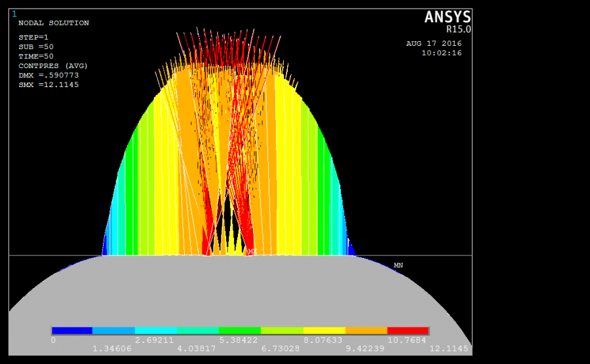Click the MN minimum marker
Image resolution: width=590 pixels, height=364 pixels.
(x=399, y=265)
